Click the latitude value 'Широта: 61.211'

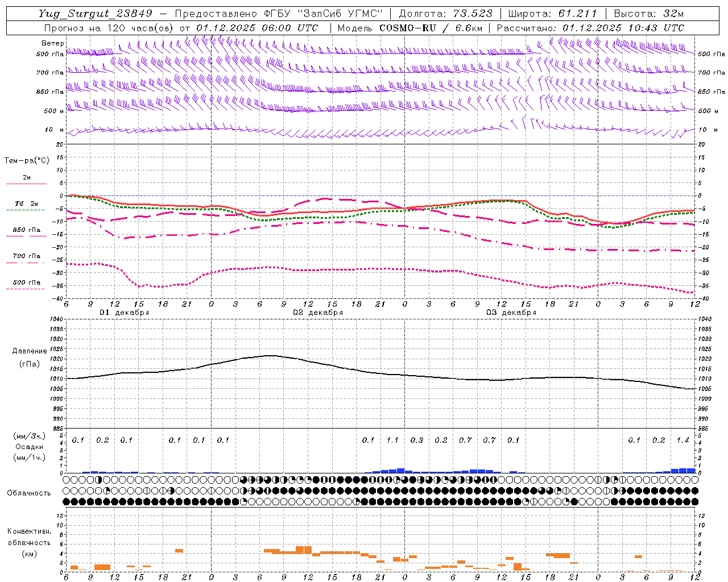(x=552, y=14)
